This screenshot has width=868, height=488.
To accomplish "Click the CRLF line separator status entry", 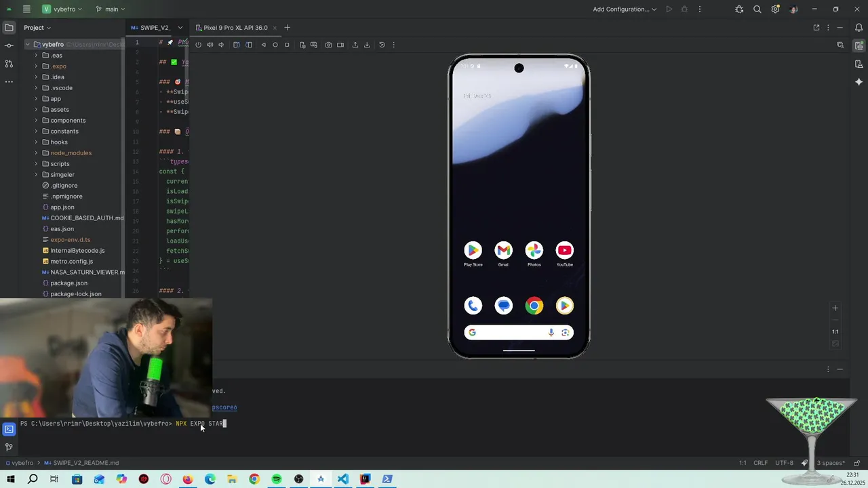I will (x=761, y=463).
